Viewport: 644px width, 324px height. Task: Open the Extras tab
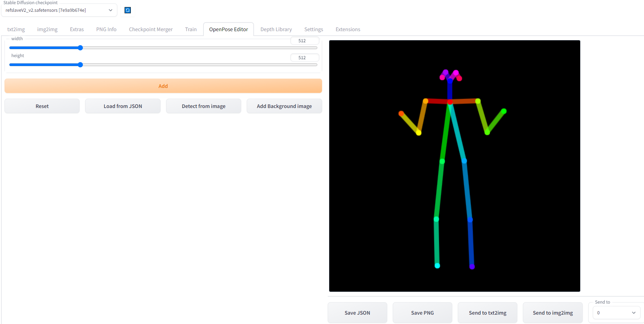(x=77, y=29)
